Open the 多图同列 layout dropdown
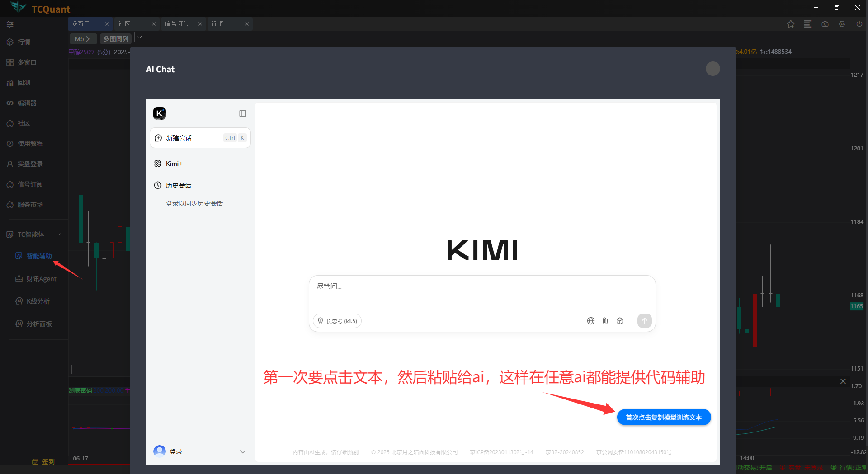 tap(139, 37)
